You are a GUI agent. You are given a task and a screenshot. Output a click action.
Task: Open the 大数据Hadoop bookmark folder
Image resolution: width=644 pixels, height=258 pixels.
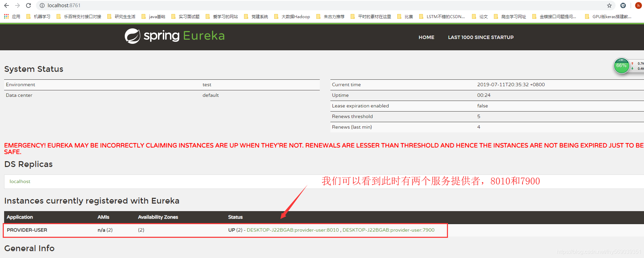(292, 16)
